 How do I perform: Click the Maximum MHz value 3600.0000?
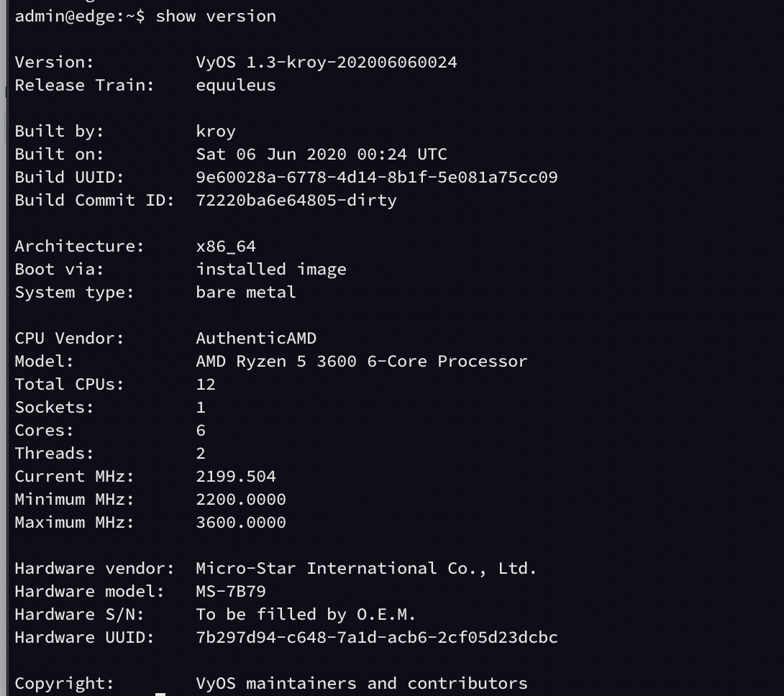240,522
